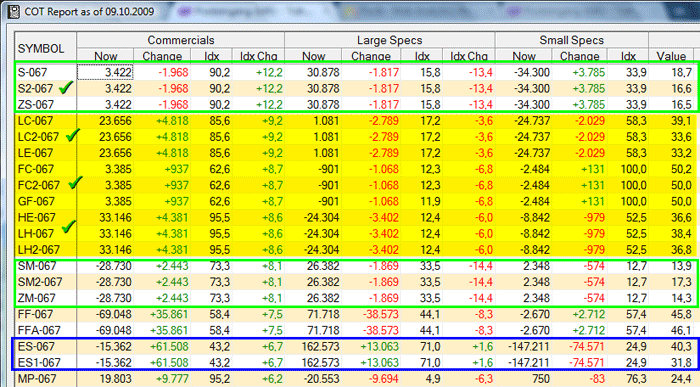This screenshot has height=387, width=700.
Task: Click Large Specs Change -9.694 in MP-067 row
Action: coord(371,379)
